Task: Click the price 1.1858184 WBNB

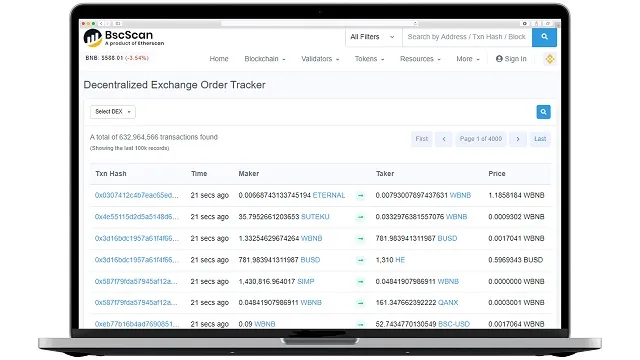Action: (516, 196)
